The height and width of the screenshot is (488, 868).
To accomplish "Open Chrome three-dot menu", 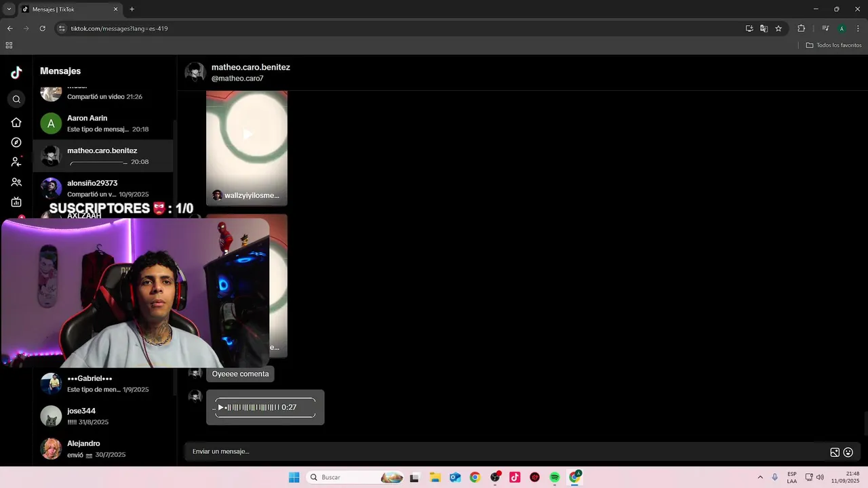I will (x=859, y=28).
